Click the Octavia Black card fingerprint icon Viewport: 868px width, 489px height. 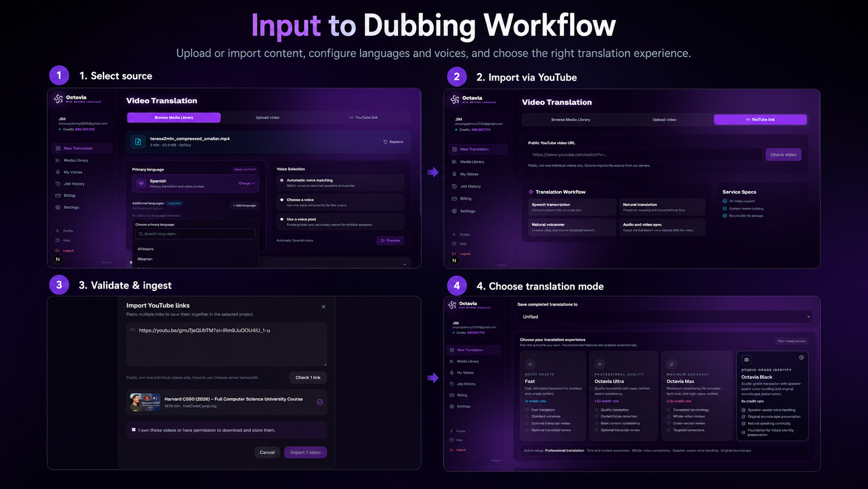[x=747, y=360]
